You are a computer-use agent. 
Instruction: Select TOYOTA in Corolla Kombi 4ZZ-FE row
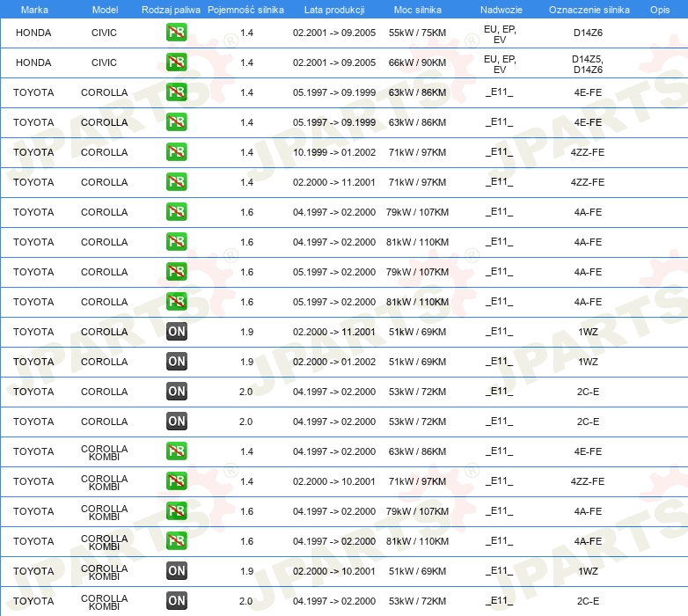click(33, 481)
